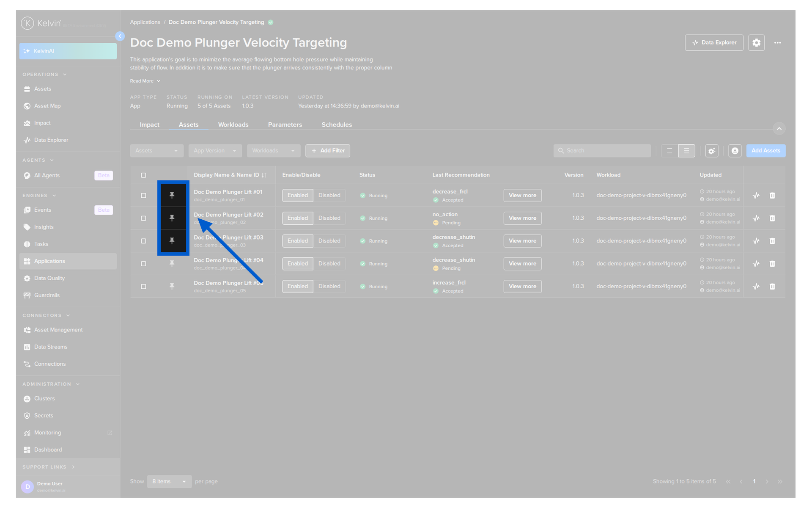
Task: Open Applications in sidebar menu
Action: pyautogui.click(x=68, y=261)
